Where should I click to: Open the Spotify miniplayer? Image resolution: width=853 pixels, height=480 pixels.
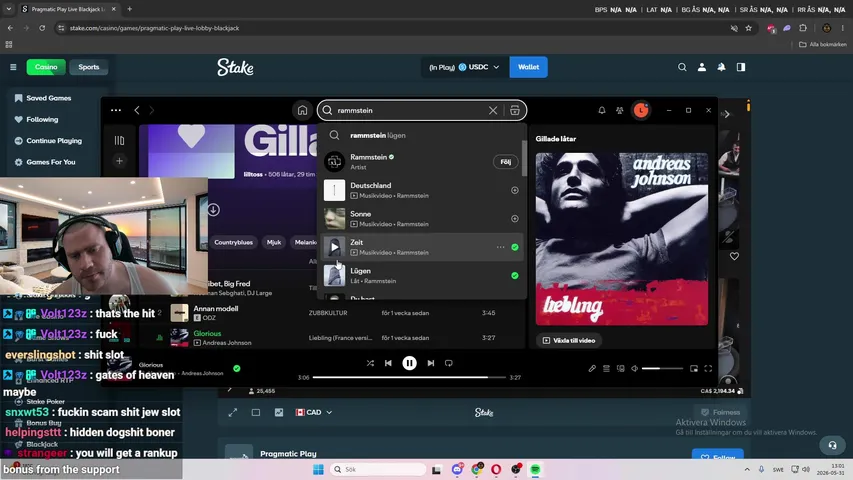coord(694,368)
